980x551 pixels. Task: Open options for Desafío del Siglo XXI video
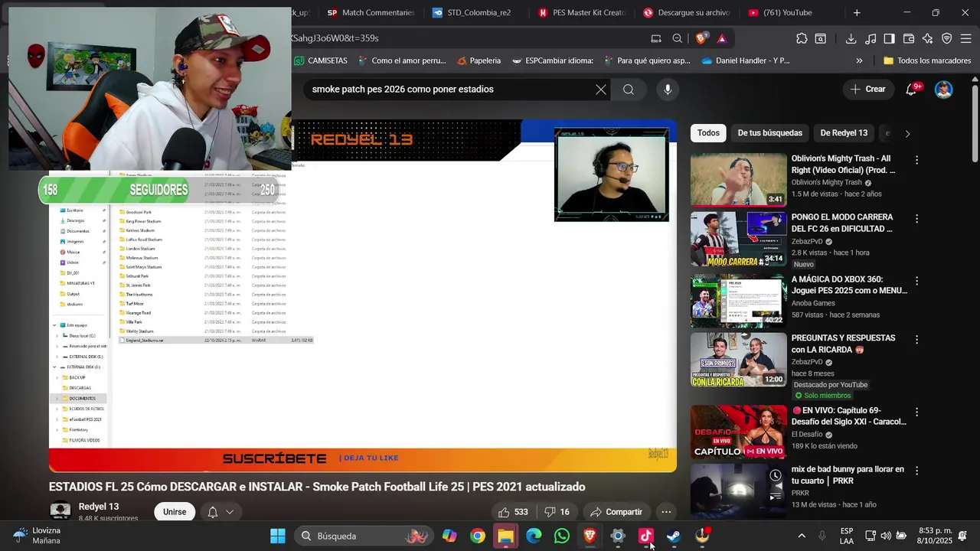(916, 412)
